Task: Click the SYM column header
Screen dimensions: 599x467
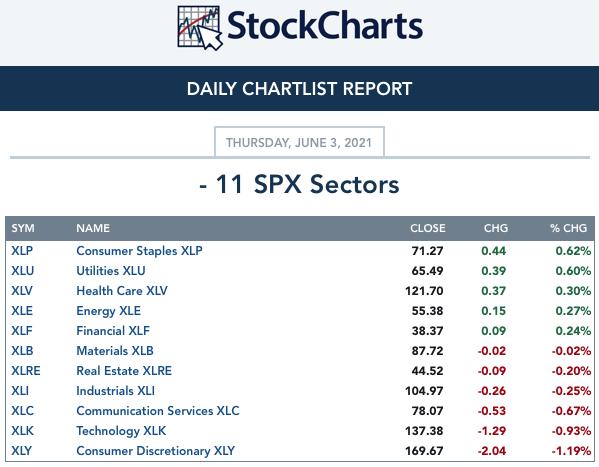Action: (x=23, y=228)
